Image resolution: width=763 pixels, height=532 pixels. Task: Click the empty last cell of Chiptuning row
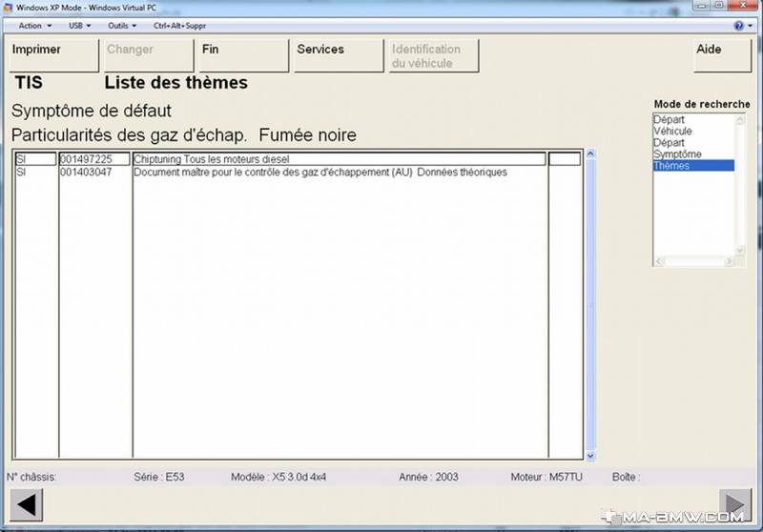coord(565,159)
